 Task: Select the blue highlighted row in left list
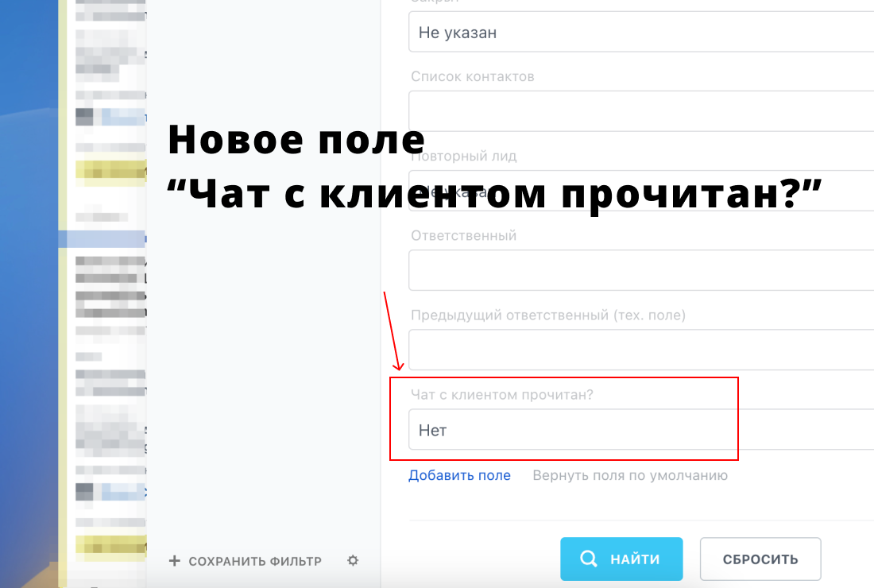(102, 238)
